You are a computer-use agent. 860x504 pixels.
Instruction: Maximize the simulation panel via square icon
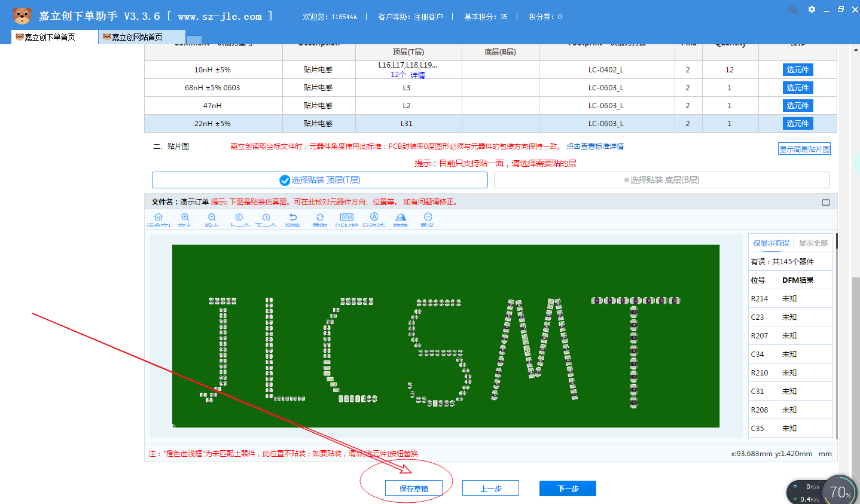(826, 203)
